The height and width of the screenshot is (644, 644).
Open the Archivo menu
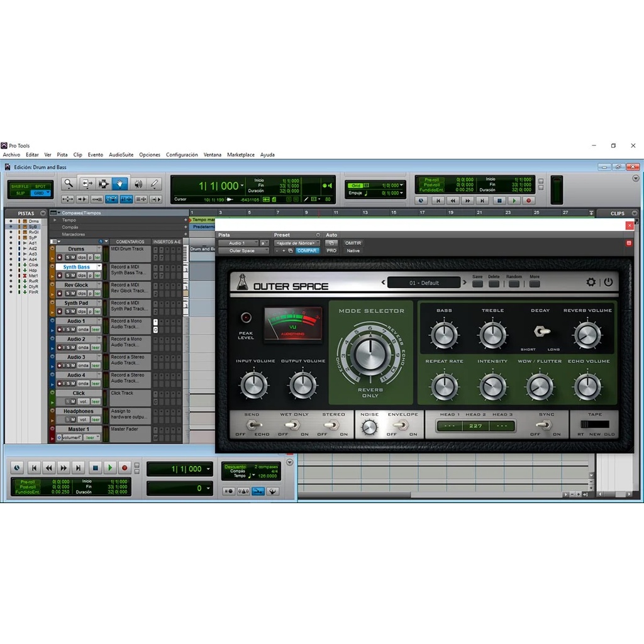click(x=11, y=155)
